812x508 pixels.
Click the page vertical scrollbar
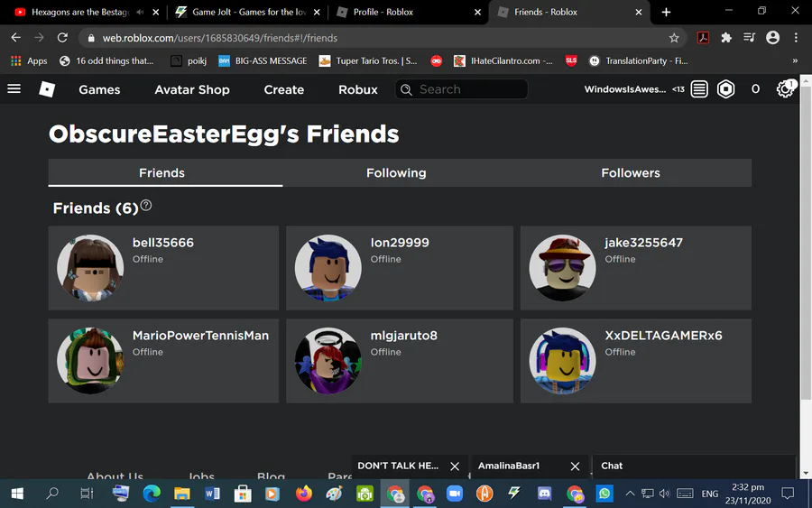click(806, 243)
